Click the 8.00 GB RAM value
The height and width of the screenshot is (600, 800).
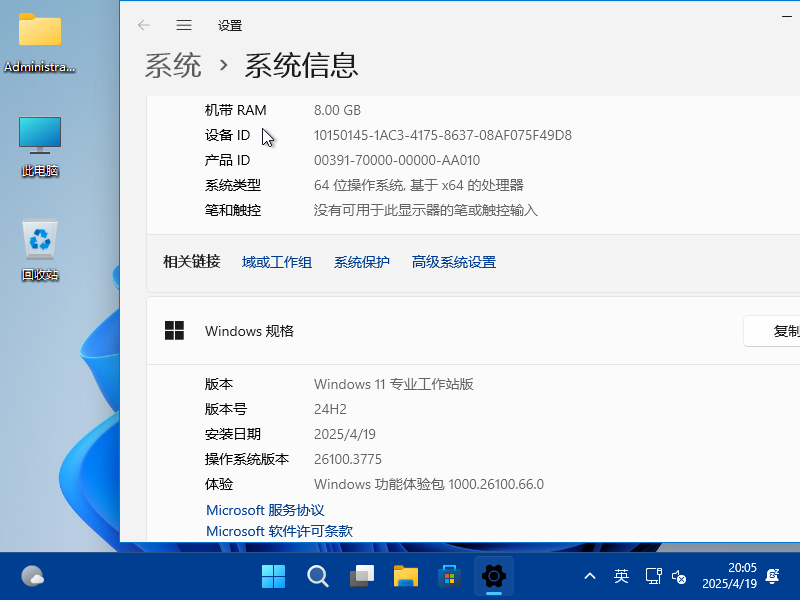[337, 110]
